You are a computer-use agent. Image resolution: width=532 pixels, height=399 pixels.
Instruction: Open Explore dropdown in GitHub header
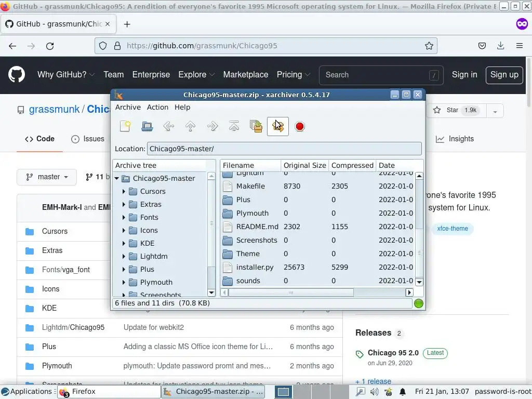point(196,75)
